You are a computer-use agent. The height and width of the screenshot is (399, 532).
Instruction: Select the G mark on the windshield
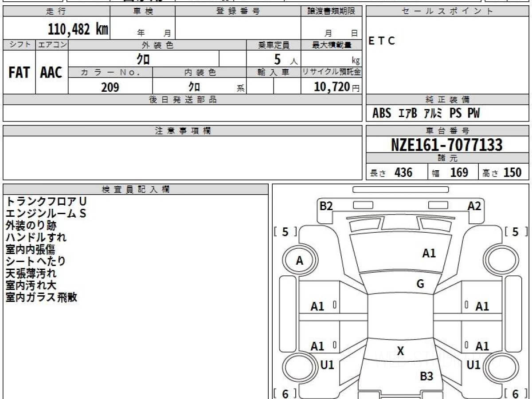(x=420, y=284)
